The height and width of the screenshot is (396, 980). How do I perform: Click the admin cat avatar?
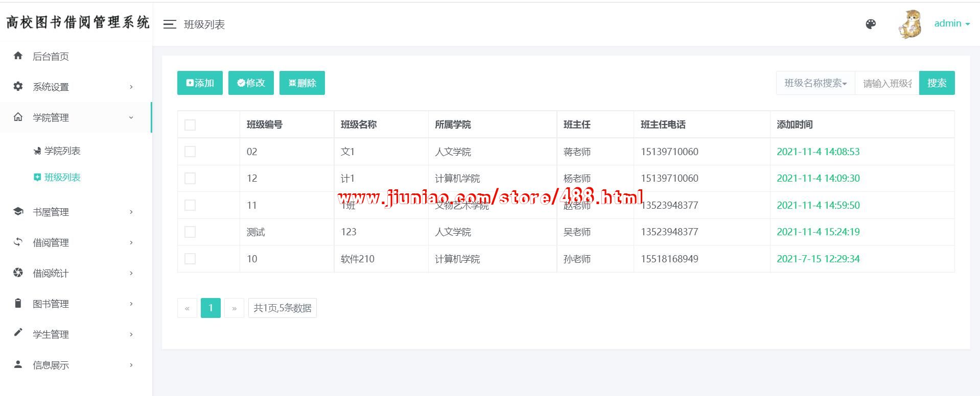pyautogui.click(x=911, y=24)
